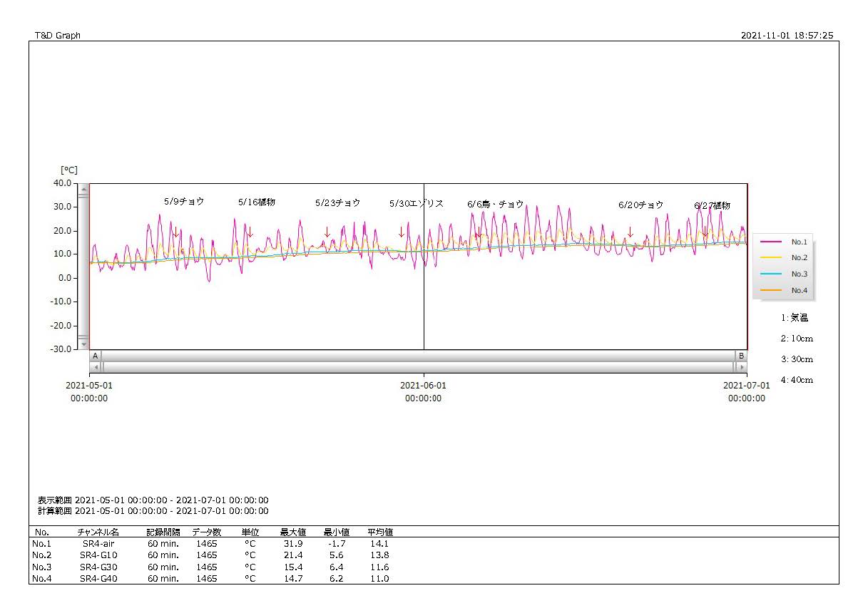This screenshot has height=613, width=868.
Task: Click the 2021-06-01 time axis label
Action: (x=423, y=386)
